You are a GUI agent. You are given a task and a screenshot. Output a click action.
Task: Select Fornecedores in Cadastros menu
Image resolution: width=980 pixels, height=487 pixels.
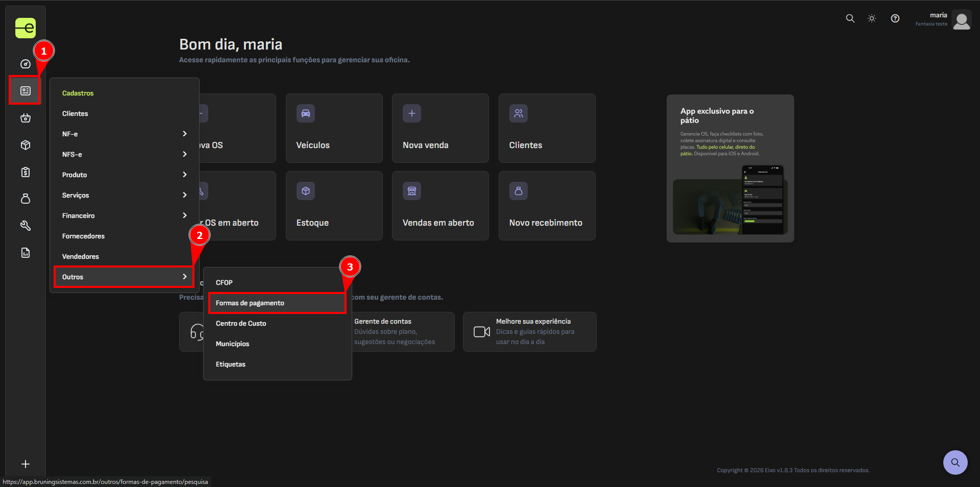[125, 236]
